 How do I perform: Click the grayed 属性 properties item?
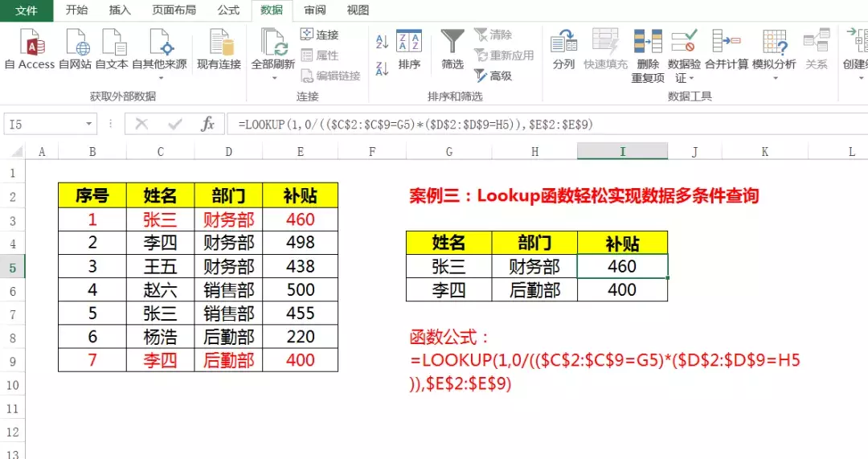[x=319, y=55]
